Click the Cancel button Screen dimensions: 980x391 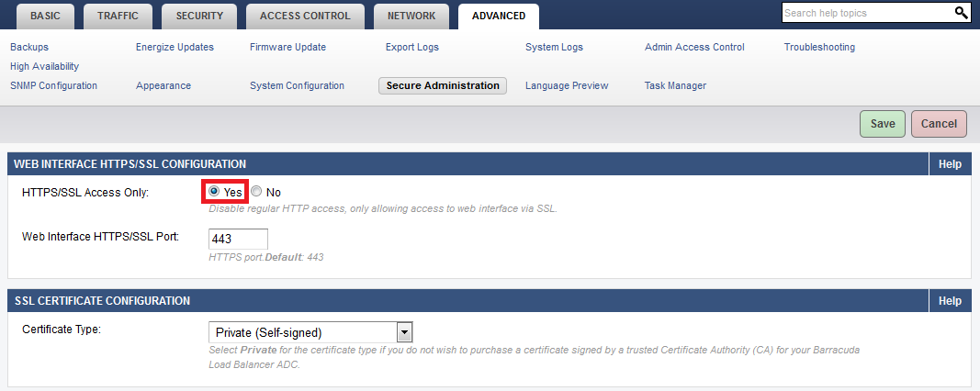[x=939, y=124]
